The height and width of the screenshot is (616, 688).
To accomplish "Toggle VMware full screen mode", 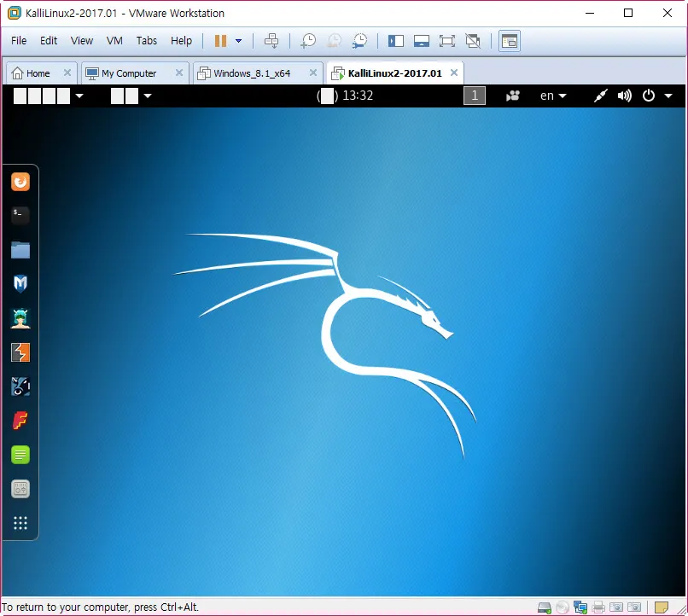I will (x=446, y=41).
